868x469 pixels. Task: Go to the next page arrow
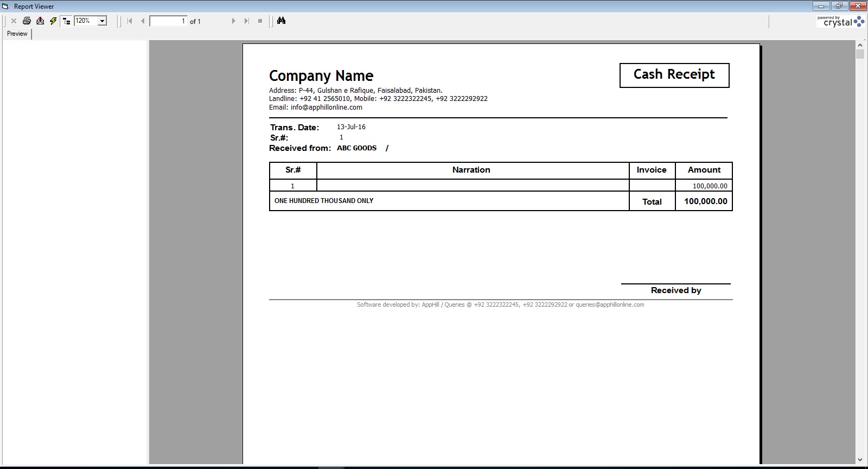(234, 21)
